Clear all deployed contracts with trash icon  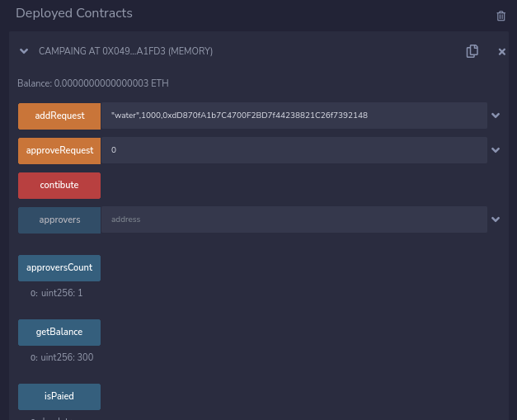coord(501,16)
